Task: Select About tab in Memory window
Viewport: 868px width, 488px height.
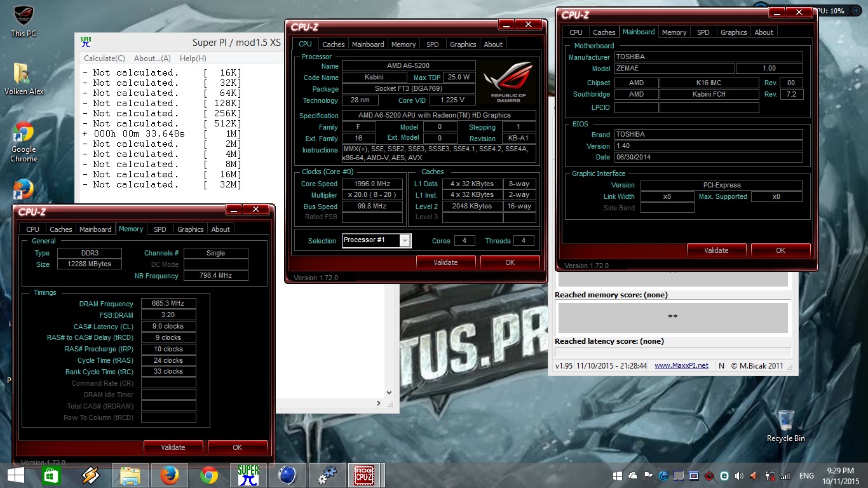Action: tap(220, 229)
